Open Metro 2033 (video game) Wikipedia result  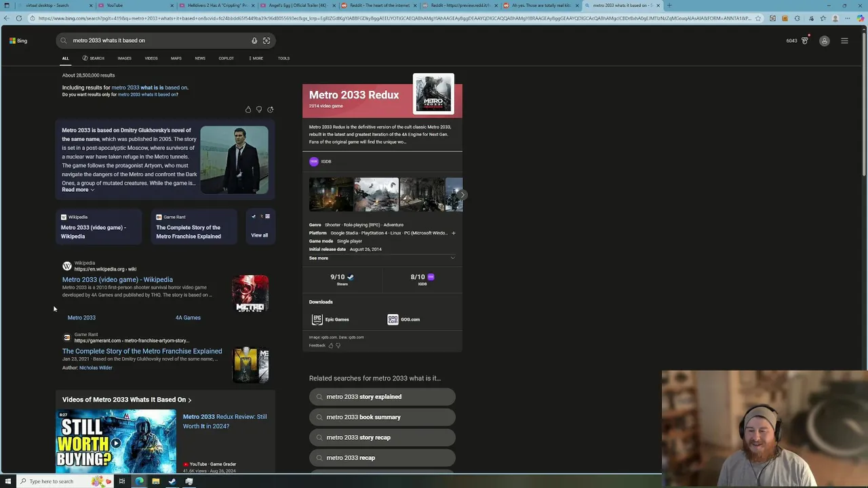tap(117, 279)
